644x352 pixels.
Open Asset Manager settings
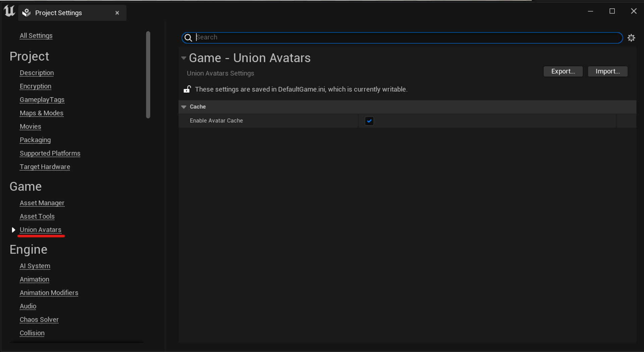[42, 203]
